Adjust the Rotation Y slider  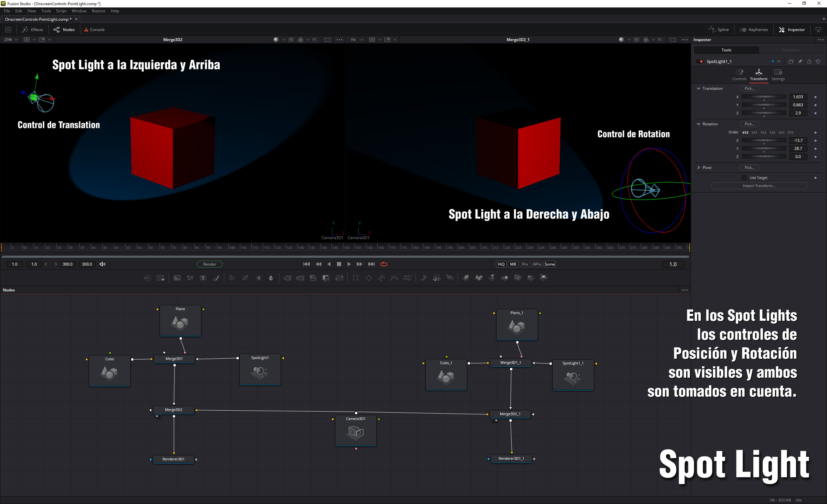(764, 148)
